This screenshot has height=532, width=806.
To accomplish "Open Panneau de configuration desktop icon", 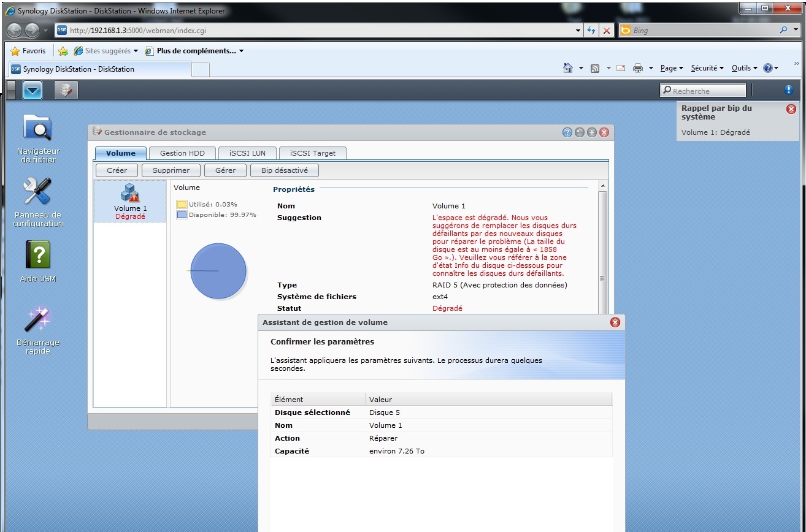I will [x=38, y=203].
